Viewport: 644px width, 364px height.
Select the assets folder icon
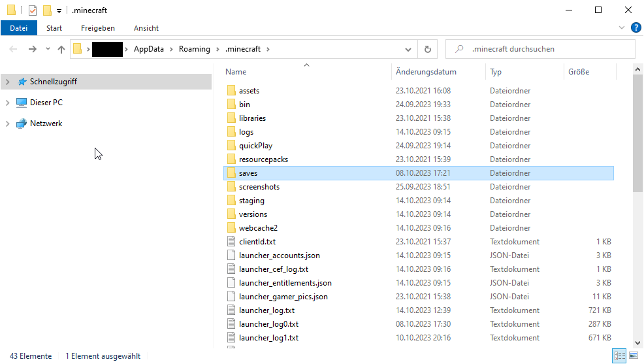[x=231, y=91]
